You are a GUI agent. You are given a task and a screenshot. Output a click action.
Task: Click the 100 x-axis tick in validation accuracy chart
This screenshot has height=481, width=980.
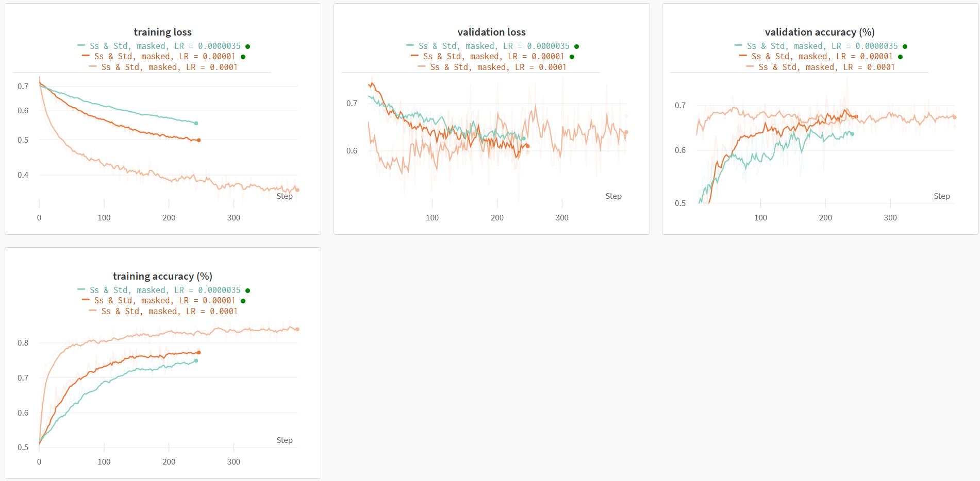pyautogui.click(x=761, y=218)
